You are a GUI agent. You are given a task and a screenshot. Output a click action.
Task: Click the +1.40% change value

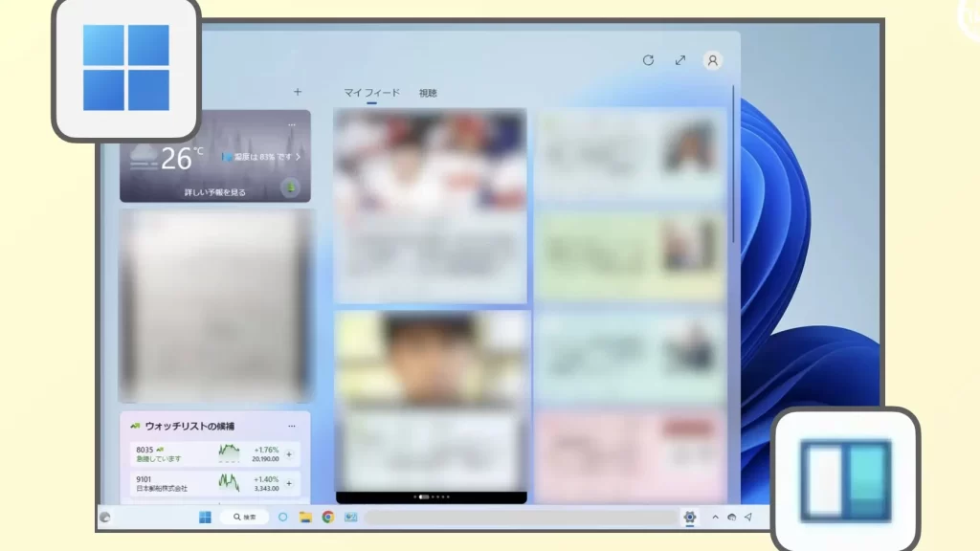tap(266, 479)
